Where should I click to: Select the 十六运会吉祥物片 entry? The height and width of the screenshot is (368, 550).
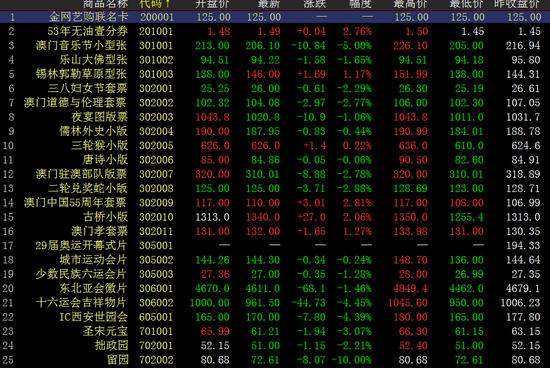81,302
